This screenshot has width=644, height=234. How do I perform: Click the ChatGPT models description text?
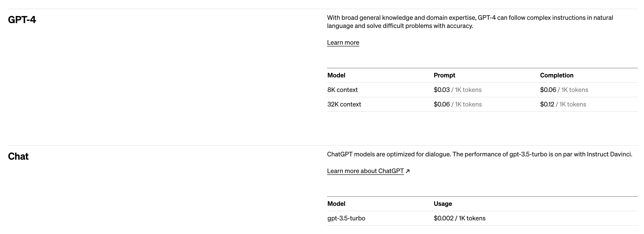point(479,154)
